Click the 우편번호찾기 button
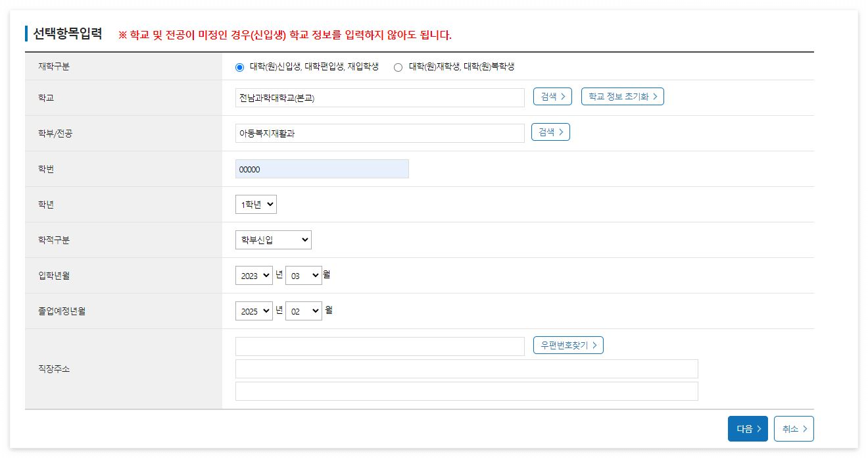Viewport: 868px width, 458px height. click(567, 345)
